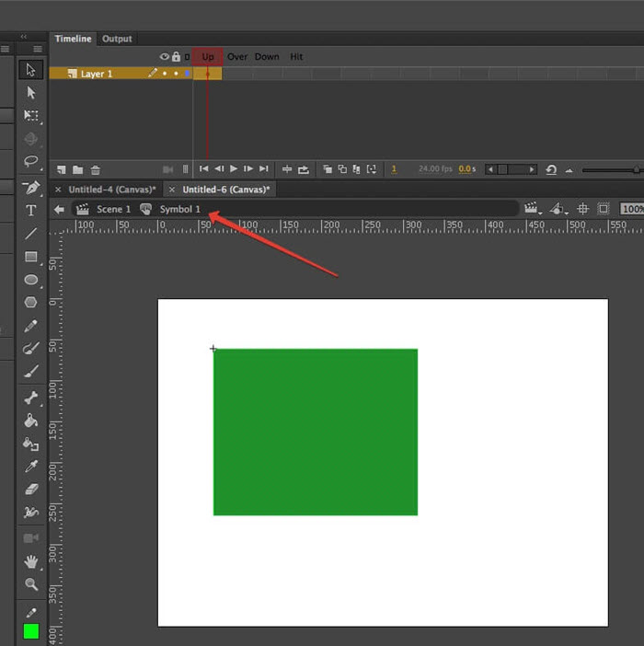Open the Edit Scene dropdown
Image resolution: width=644 pixels, height=646 pixels.
(x=532, y=209)
